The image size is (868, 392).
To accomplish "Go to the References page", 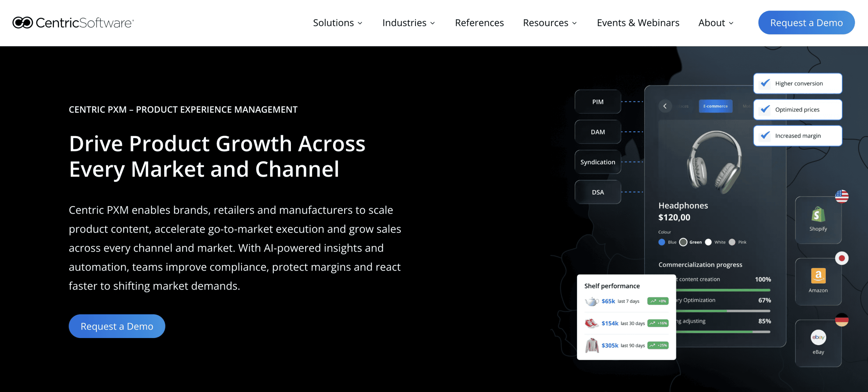I will [x=479, y=23].
